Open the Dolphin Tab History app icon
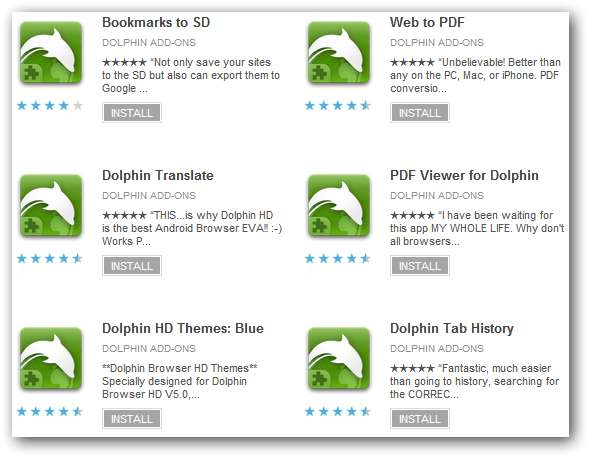 339,359
